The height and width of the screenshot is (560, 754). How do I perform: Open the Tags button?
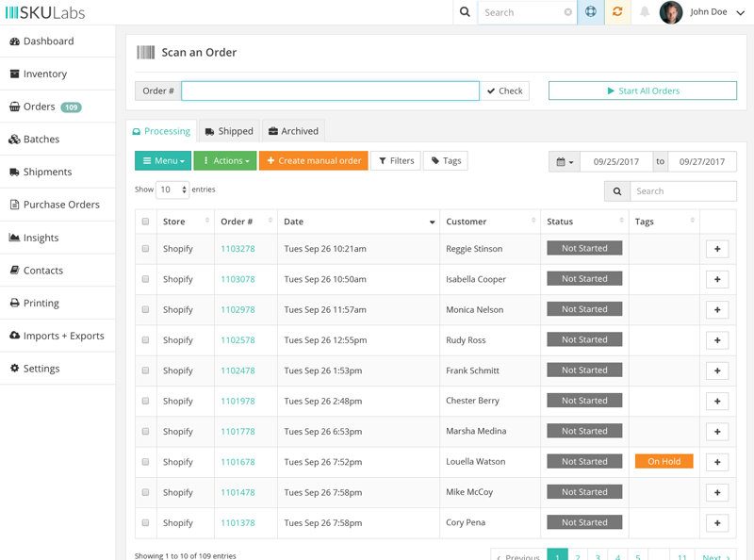pos(446,160)
